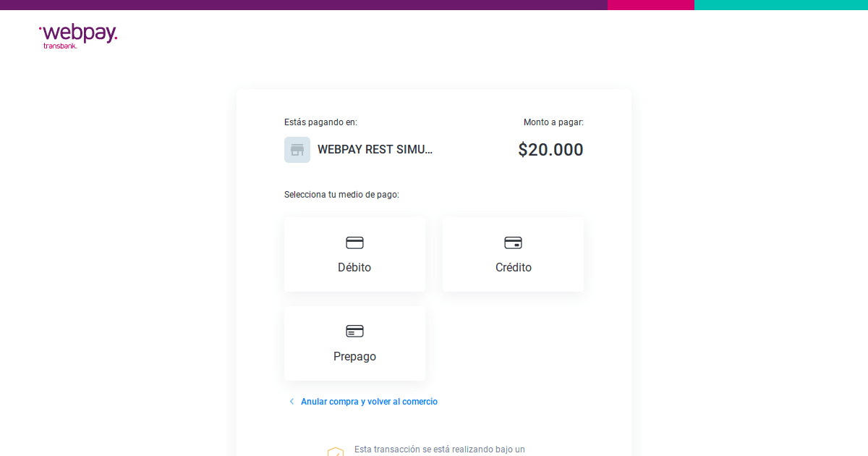Click the merchant storefront icon
This screenshot has height=456, width=868.
point(297,149)
